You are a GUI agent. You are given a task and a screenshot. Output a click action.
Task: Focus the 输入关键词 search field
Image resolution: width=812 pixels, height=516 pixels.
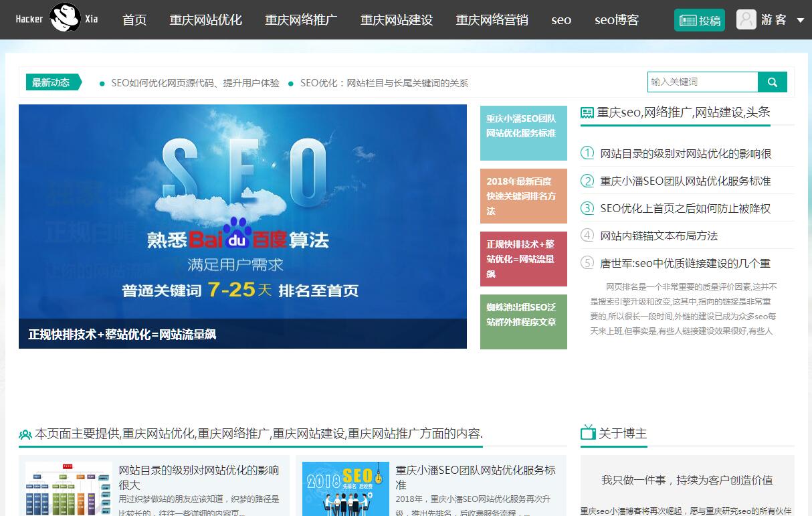point(703,82)
